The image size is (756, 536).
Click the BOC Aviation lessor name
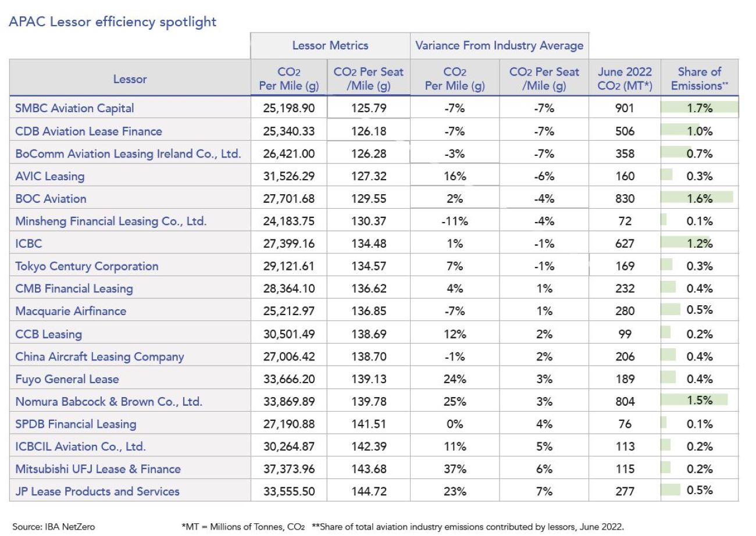pyautogui.click(x=51, y=199)
